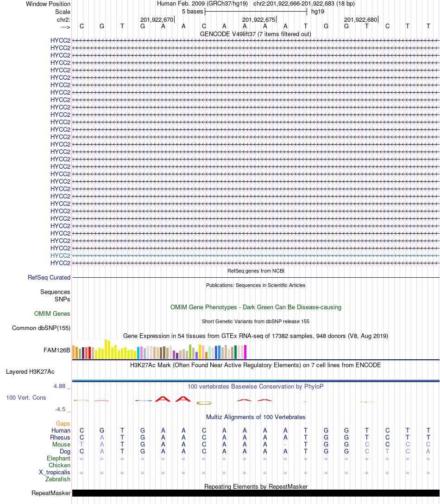Click the orange Gaps row label

coord(63,424)
